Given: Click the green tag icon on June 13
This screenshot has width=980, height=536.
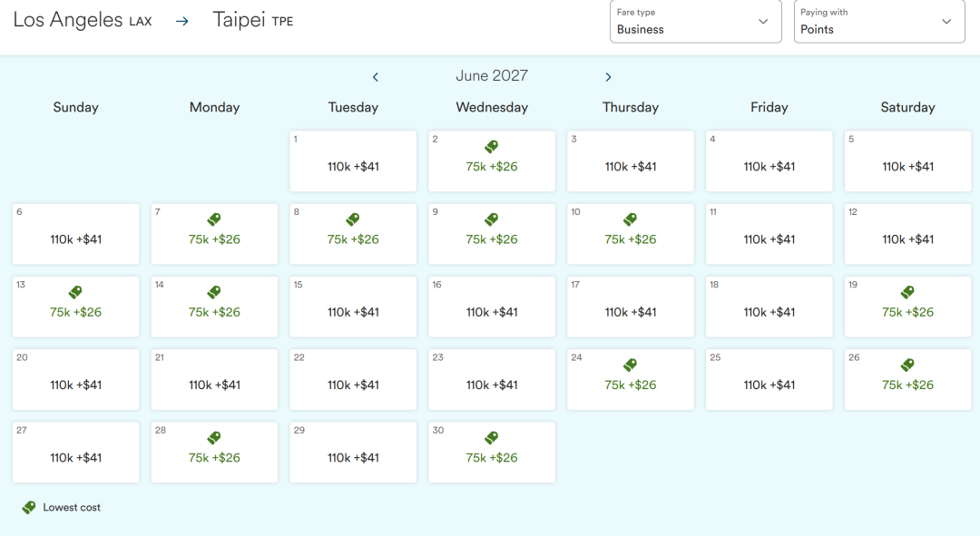Looking at the screenshot, I should coord(75,292).
